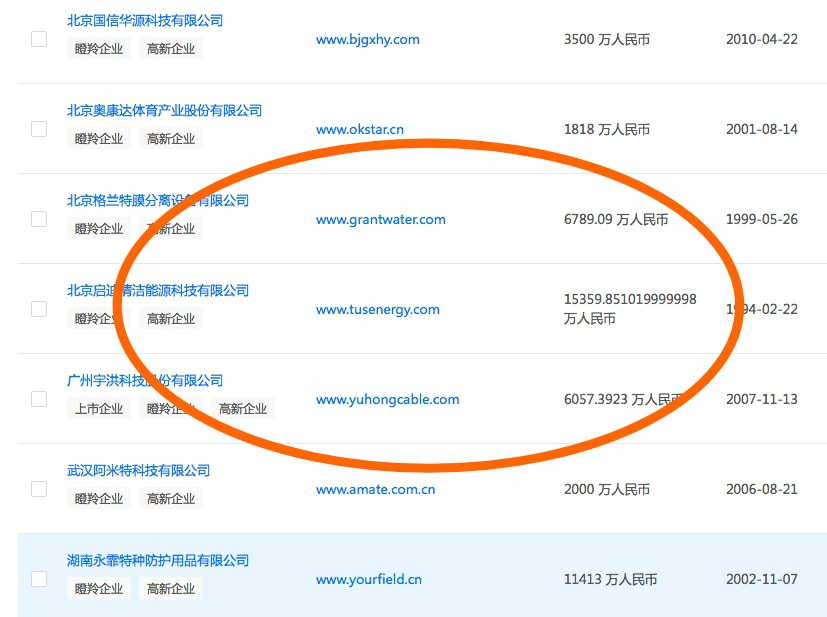Viewport: 827px width, 617px height.
Task: Check the 北京奥康达体育产业股份有限公司 row
Action: pos(38,128)
